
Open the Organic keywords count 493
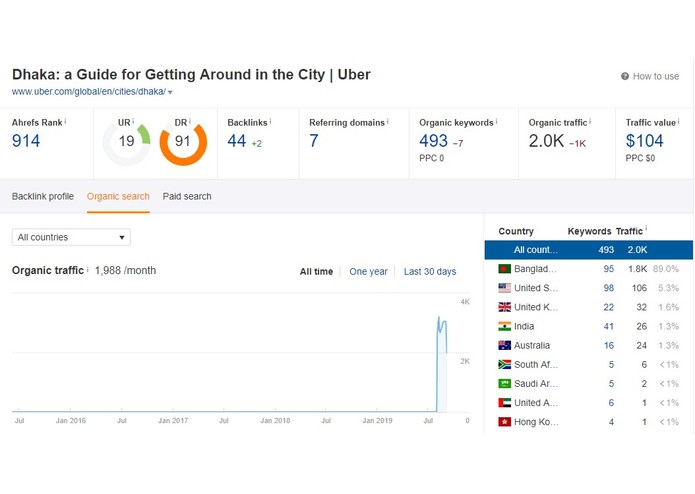click(x=433, y=141)
